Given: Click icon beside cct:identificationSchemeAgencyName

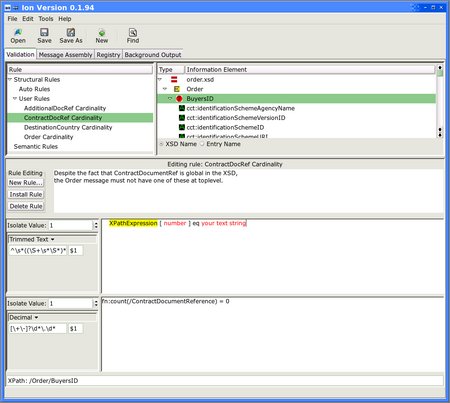Looking at the screenshot, I should (182, 108).
